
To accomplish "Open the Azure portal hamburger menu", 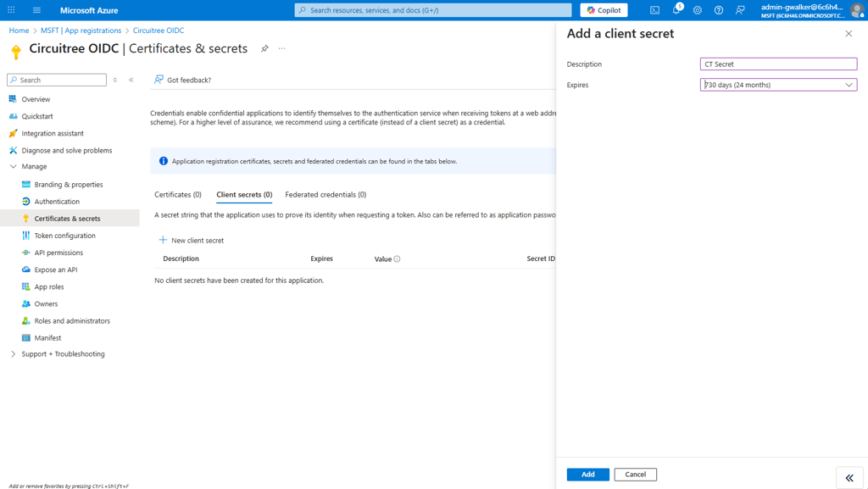I will tap(36, 10).
